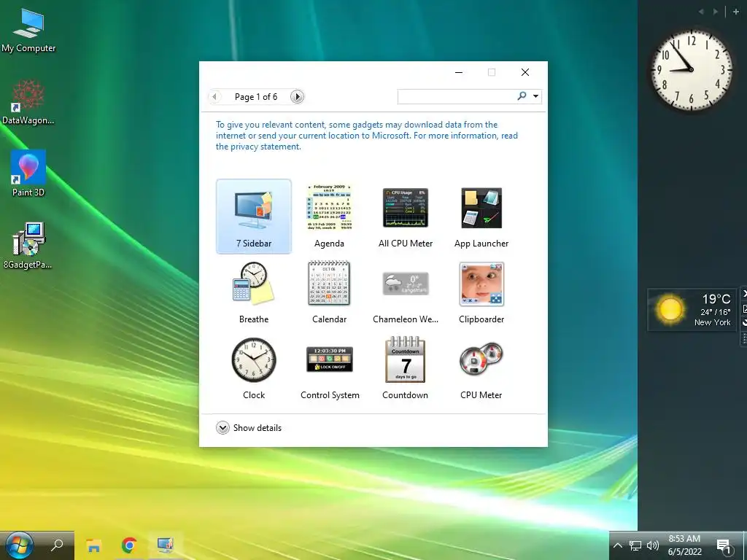
Task: Open File Explorer from taskbar
Action: [93, 545]
